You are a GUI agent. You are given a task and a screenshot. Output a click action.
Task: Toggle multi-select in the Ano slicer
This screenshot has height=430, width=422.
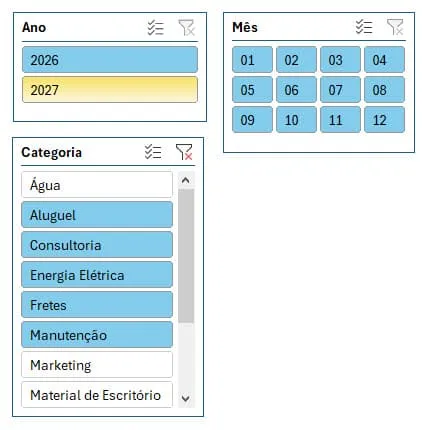click(156, 28)
